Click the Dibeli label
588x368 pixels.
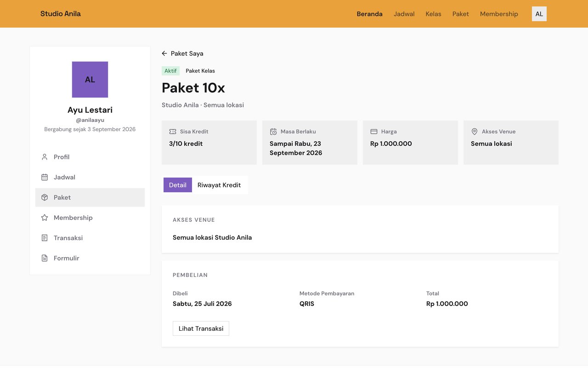(x=180, y=293)
